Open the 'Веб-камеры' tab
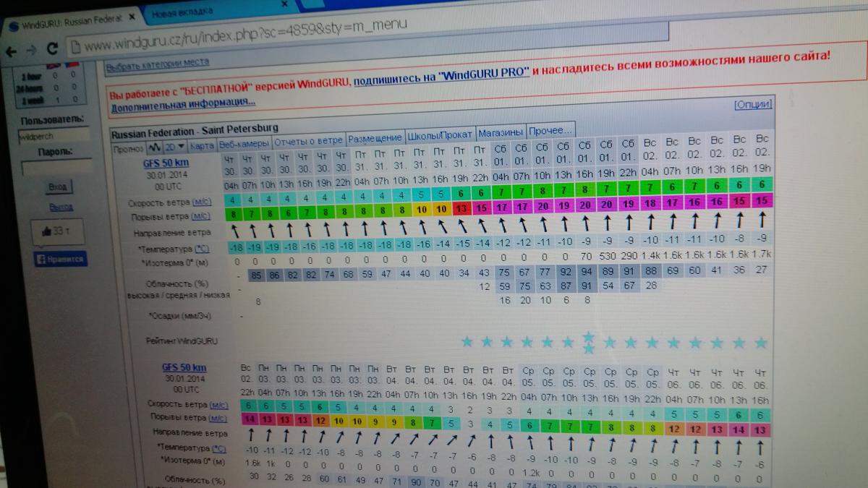 [x=244, y=143]
